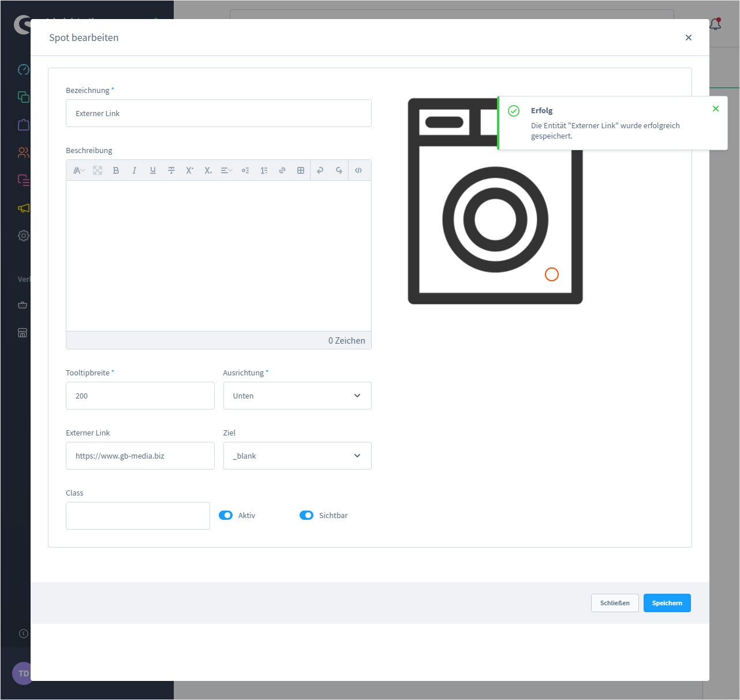Insert a bulleted list
This screenshot has width=740, height=700.
click(x=245, y=170)
